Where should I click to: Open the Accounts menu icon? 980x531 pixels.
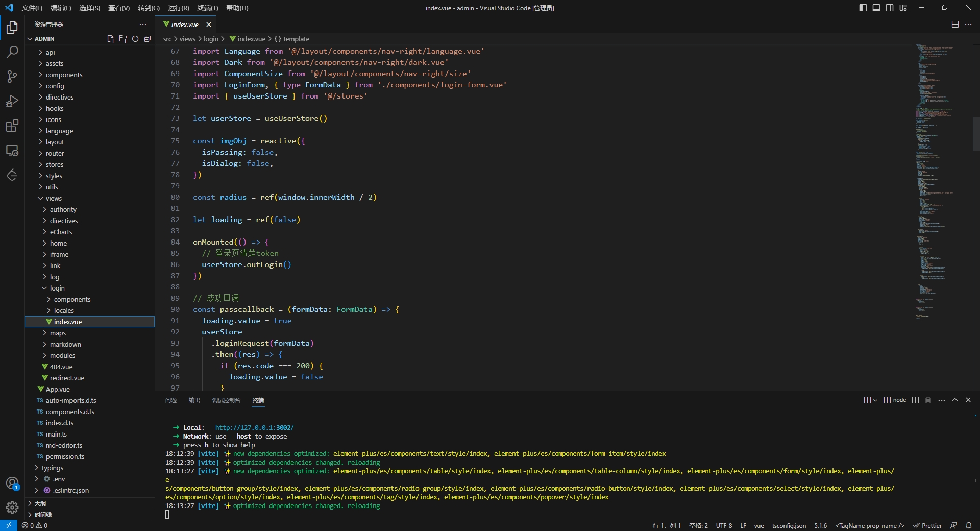click(x=12, y=483)
